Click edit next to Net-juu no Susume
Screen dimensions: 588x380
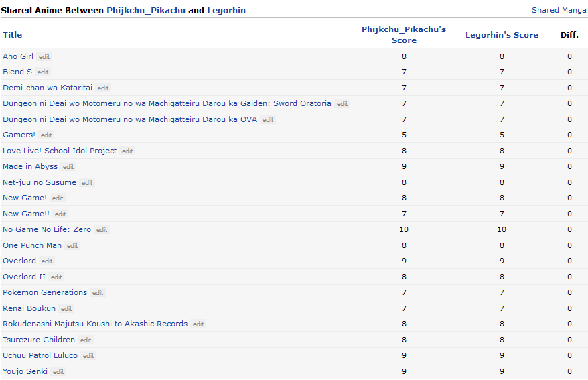pos(87,183)
